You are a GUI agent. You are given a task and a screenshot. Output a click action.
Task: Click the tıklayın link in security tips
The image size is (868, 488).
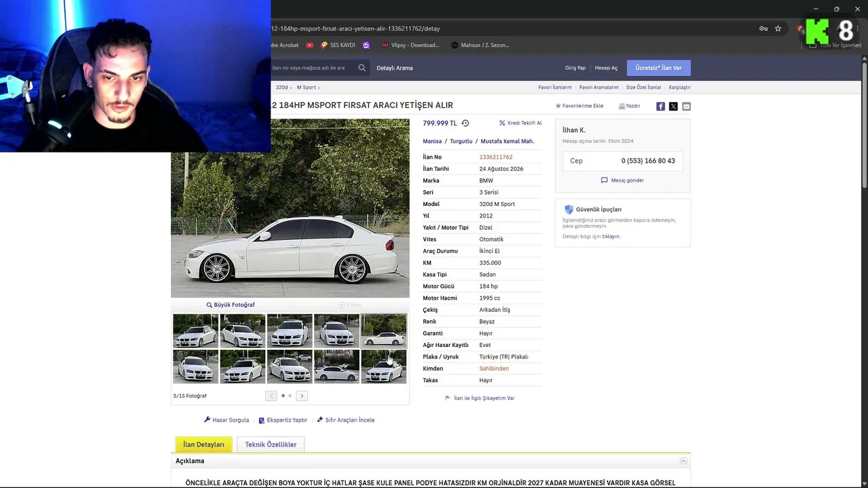(611, 237)
